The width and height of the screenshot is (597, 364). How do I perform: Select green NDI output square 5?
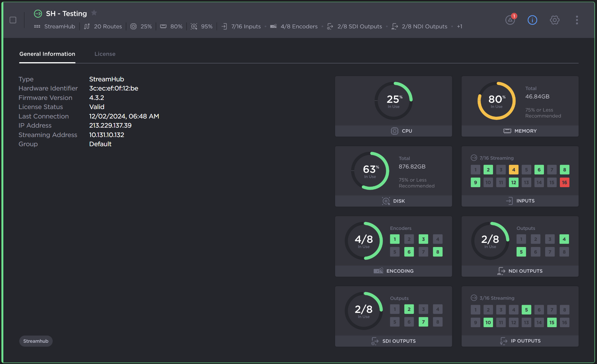tap(521, 252)
